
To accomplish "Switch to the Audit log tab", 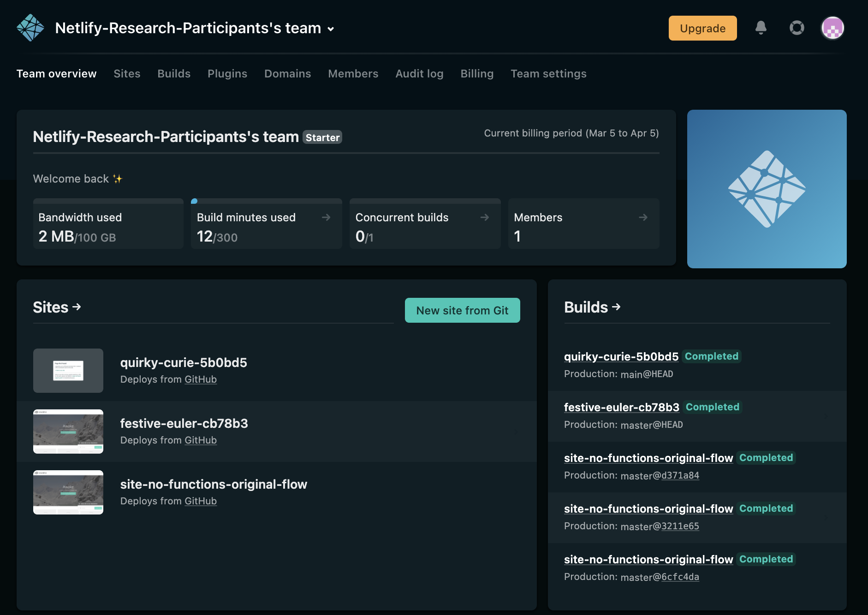I will point(419,74).
